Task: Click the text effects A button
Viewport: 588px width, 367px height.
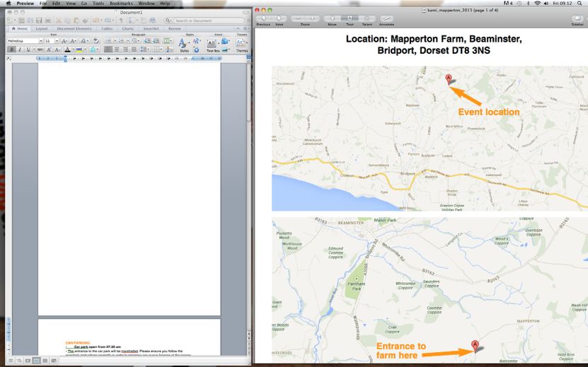Action: [93, 49]
